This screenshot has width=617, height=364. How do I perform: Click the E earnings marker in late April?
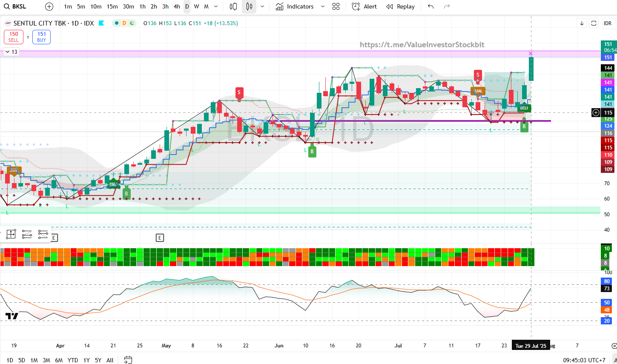tap(160, 238)
